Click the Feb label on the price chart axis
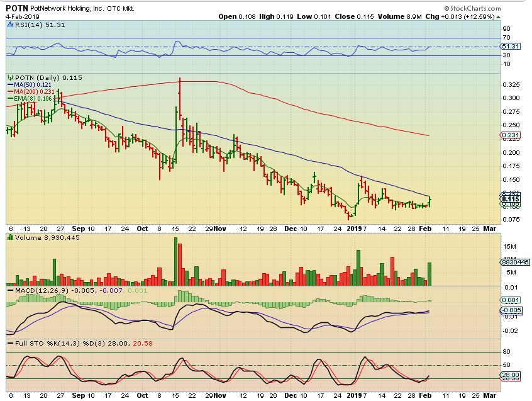Viewport: 532px width, 401px height. (425, 229)
